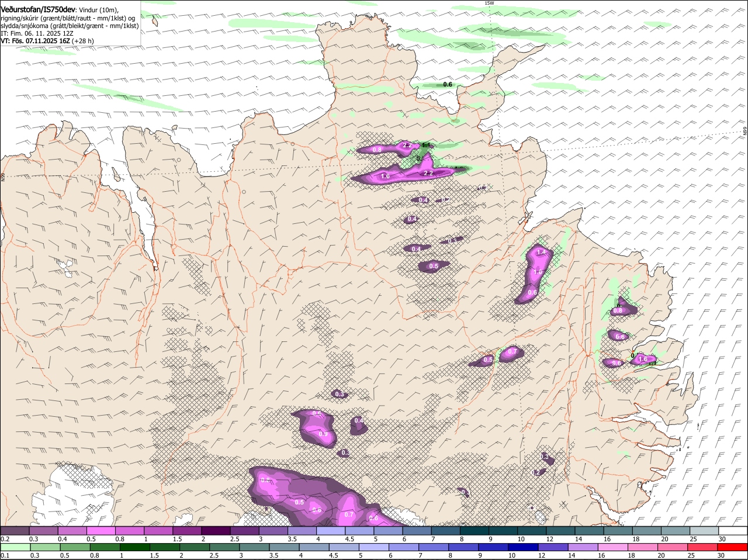This screenshot has height=560, width=748.
Task: Click the white swatch after 30 in upper row
Action: (733, 530)
